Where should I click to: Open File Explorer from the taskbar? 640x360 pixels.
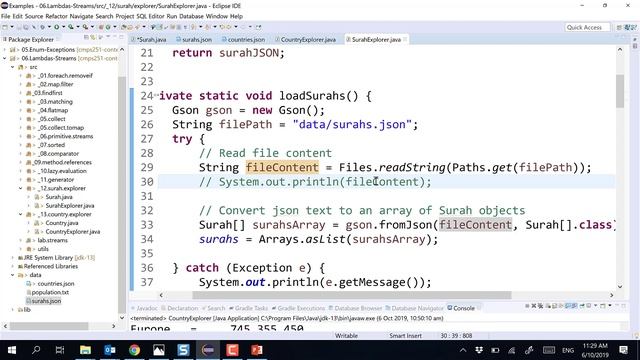pyautogui.click(x=85, y=350)
